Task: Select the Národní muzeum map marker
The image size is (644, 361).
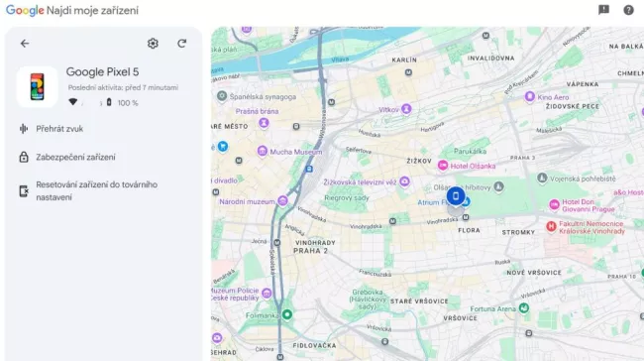Action: [x=282, y=201]
